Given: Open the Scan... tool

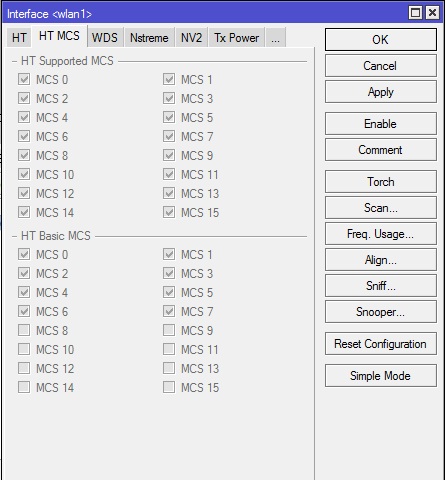Looking at the screenshot, I should coord(381,208).
